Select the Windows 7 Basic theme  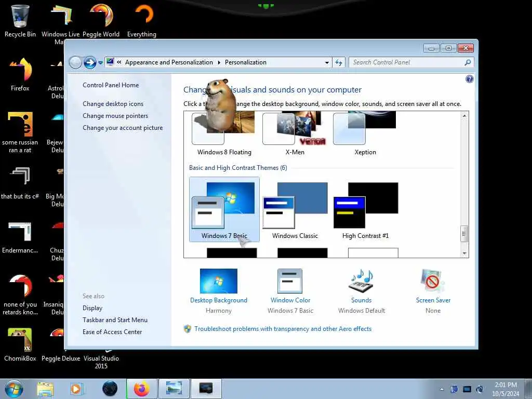(x=224, y=209)
